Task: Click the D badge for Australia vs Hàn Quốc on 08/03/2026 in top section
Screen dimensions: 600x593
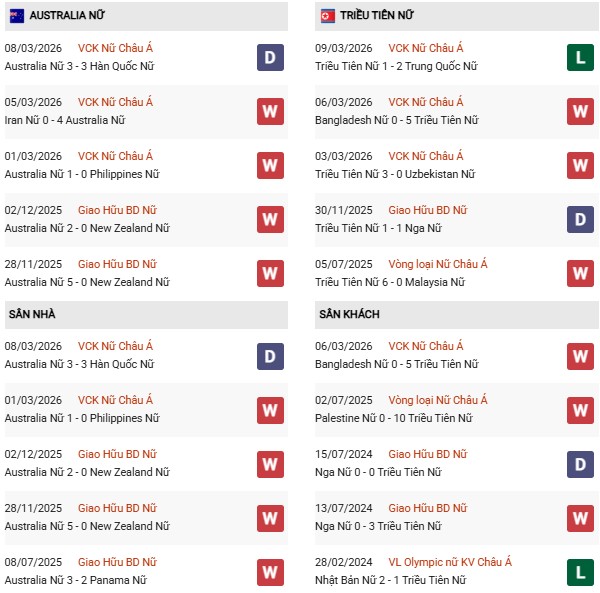Action: 269,57
